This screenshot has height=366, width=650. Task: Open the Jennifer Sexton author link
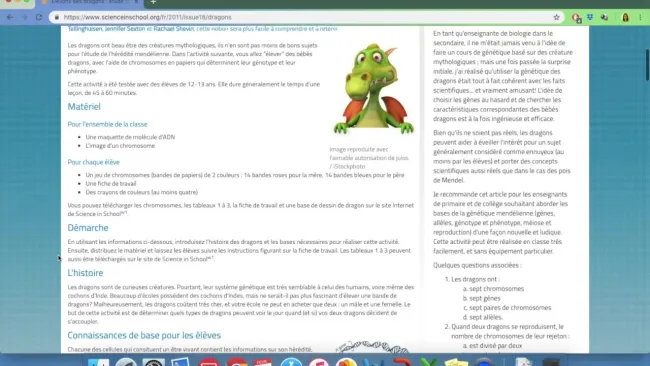[x=125, y=29]
